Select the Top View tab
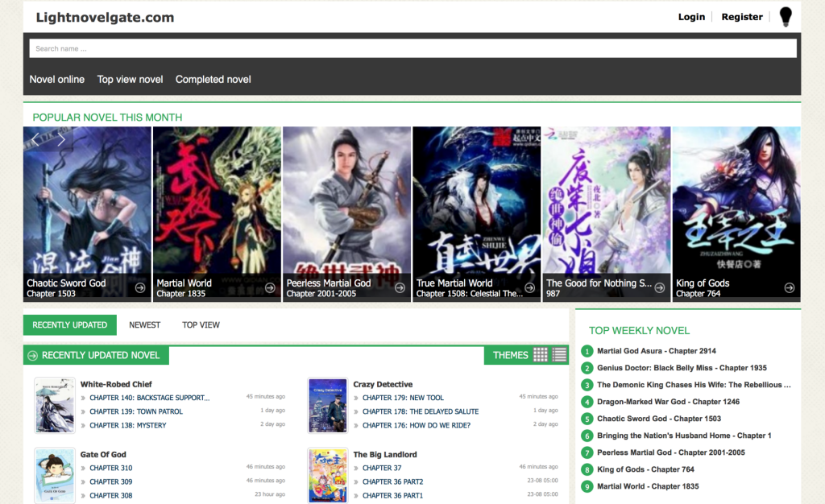 click(x=201, y=325)
